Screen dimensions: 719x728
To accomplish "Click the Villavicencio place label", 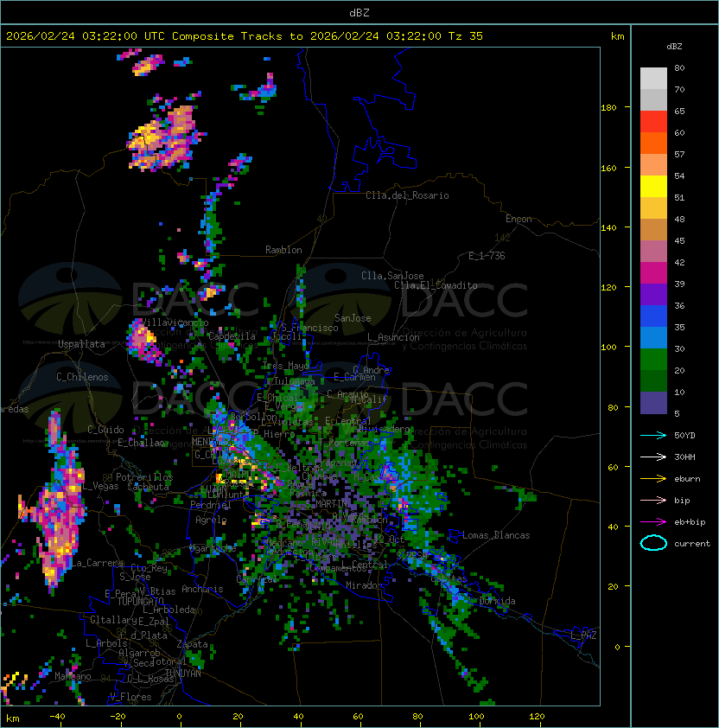I will pos(175,322).
